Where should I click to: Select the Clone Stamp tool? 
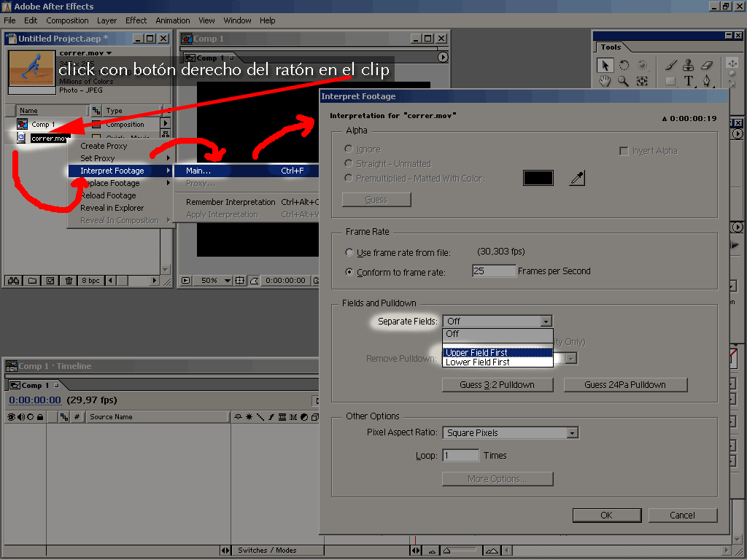tap(689, 65)
